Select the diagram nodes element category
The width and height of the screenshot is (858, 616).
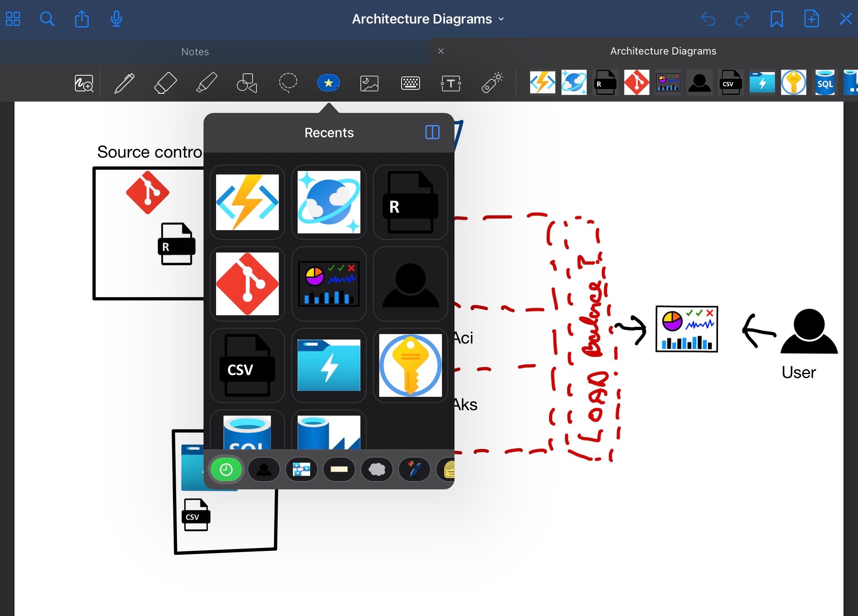[302, 469]
